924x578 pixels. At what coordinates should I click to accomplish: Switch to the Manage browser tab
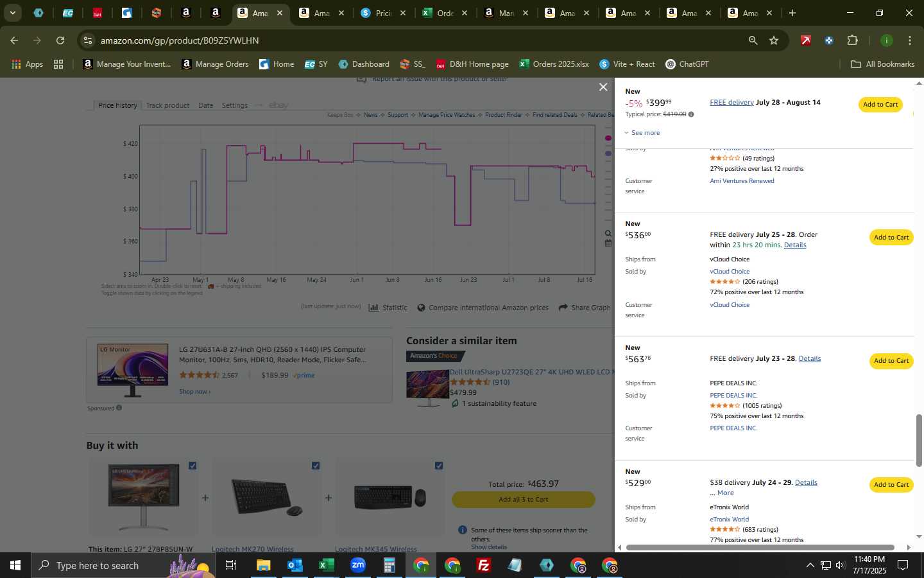pyautogui.click(x=505, y=13)
